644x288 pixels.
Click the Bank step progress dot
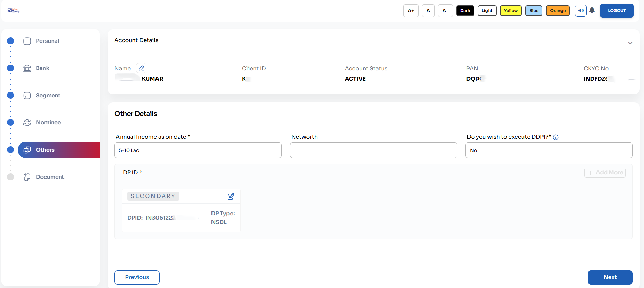[11, 68]
